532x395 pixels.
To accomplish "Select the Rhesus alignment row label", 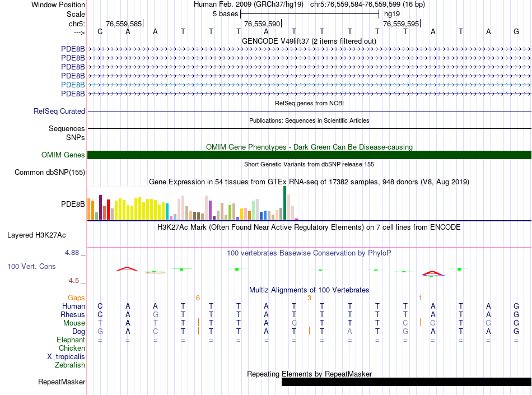I will (73, 315).
